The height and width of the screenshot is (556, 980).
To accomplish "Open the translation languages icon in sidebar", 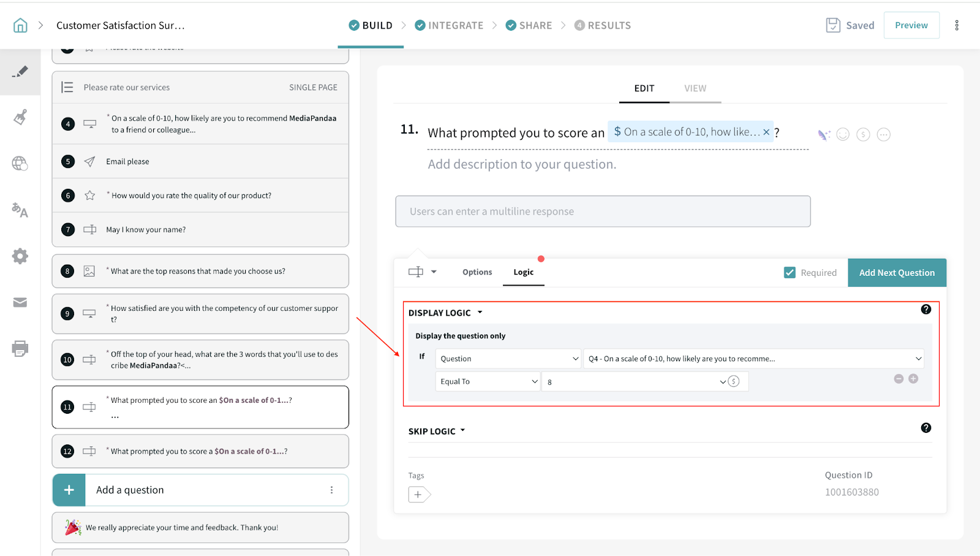I will [20, 210].
